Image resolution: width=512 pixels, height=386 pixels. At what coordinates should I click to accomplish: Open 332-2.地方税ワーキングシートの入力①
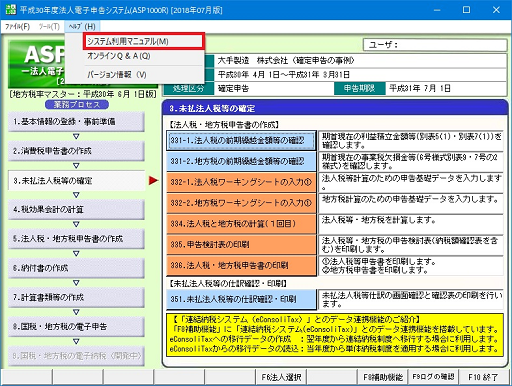(241, 203)
